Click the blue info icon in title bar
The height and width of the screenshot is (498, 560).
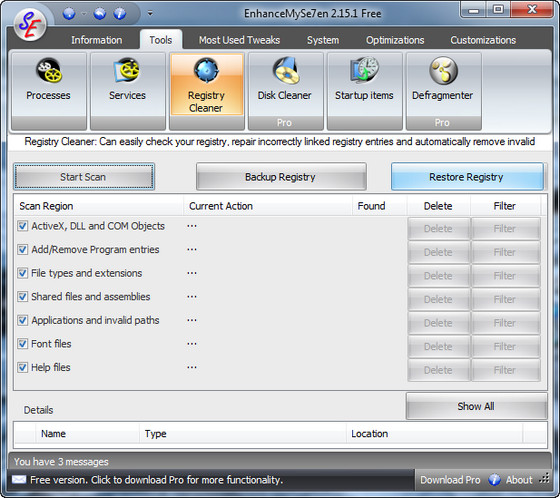(x=120, y=14)
